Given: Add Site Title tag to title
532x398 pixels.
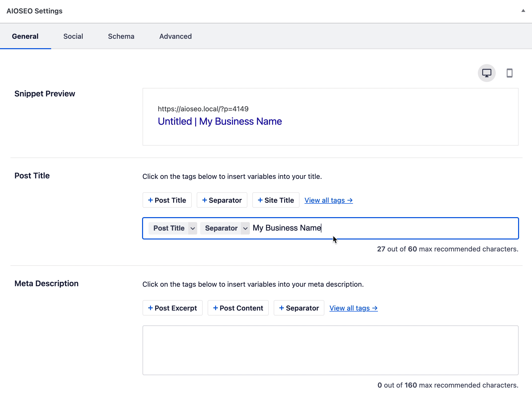Looking at the screenshot, I should point(276,200).
